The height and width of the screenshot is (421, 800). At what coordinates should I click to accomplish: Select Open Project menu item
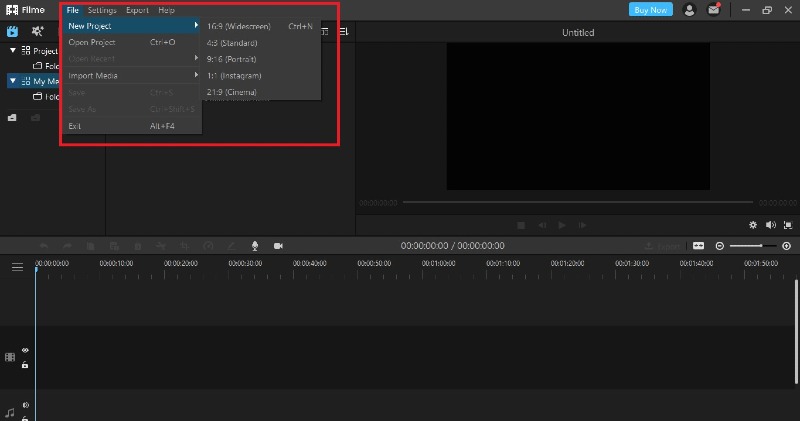132,42
